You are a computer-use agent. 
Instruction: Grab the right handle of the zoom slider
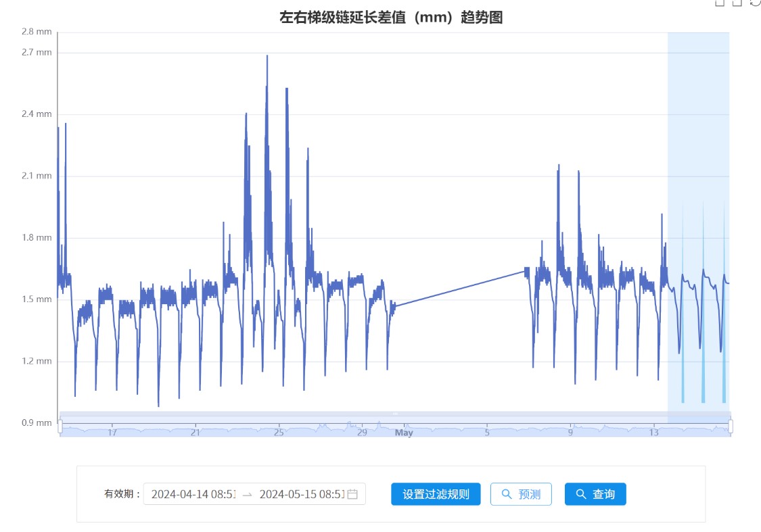pyautogui.click(x=731, y=426)
